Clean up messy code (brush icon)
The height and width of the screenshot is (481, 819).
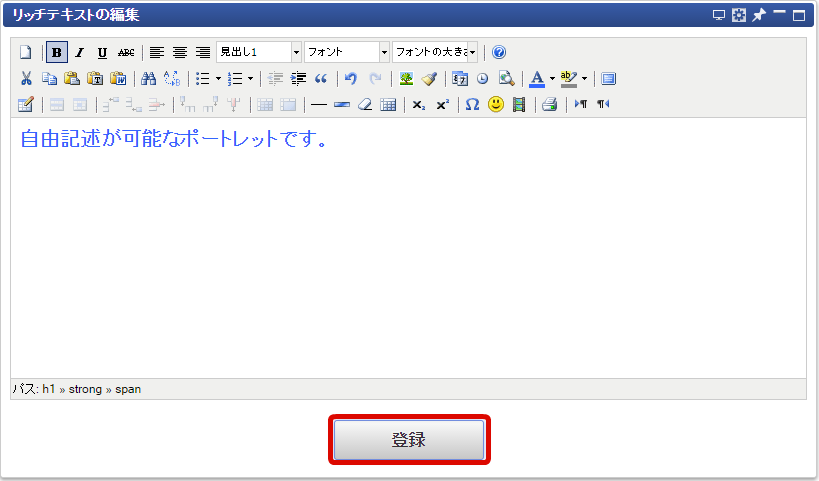(429, 78)
